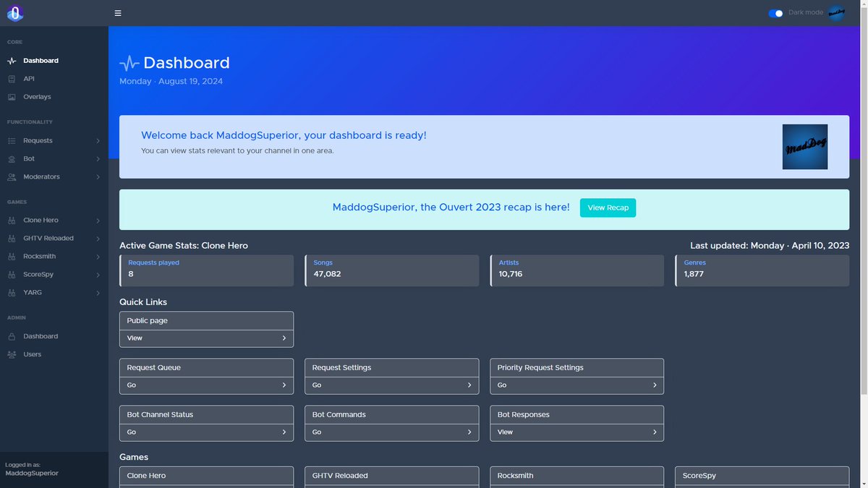Click the Requests list icon
This screenshot has height=488, width=868.
[x=12, y=140]
